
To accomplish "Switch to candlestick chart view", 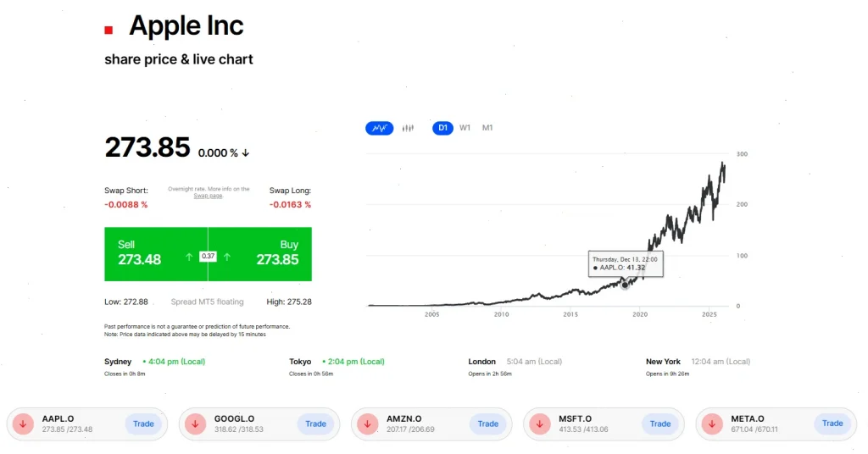I will click(408, 128).
